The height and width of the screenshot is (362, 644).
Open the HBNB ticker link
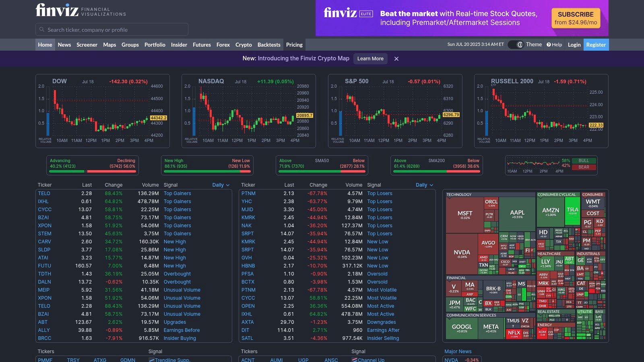tap(248, 266)
